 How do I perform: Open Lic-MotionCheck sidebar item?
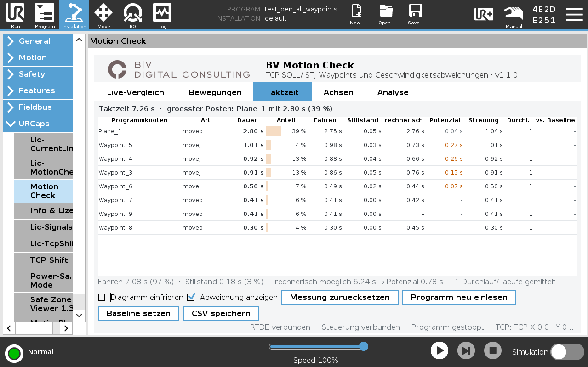click(x=44, y=168)
